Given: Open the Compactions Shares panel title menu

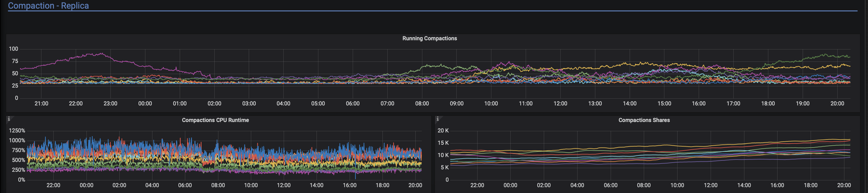Looking at the screenshot, I should [x=644, y=120].
